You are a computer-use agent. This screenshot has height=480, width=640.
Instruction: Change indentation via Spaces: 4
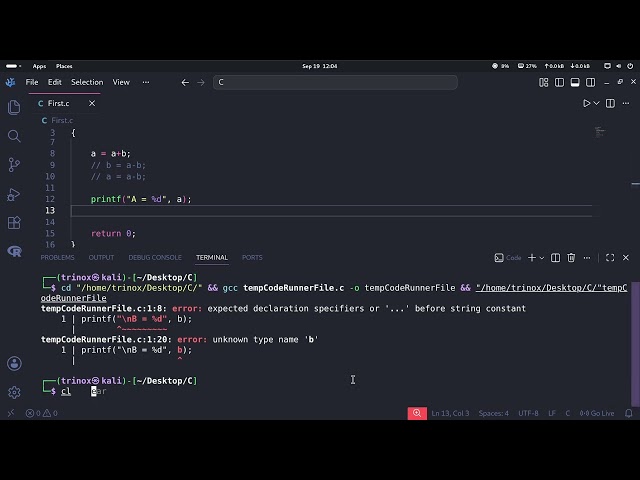tap(493, 413)
